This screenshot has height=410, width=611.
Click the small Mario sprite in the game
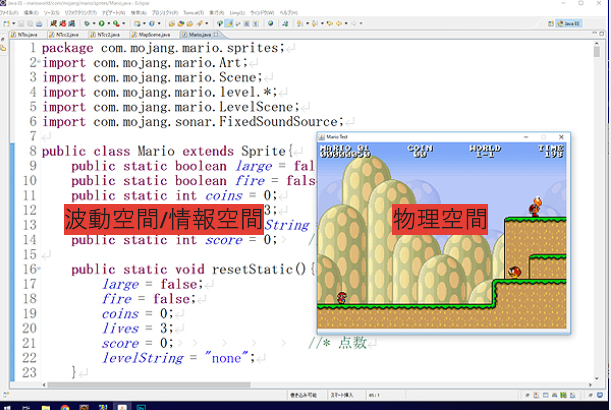click(x=342, y=297)
